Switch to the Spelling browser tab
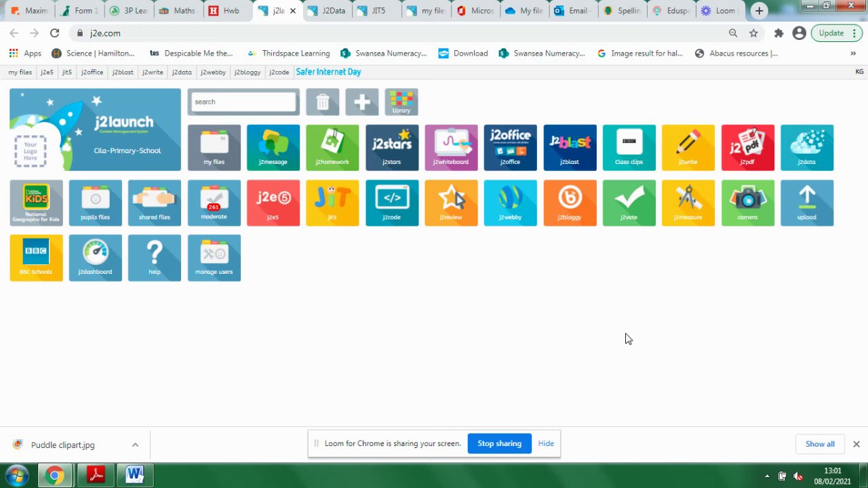The height and width of the screenshot is (488, 868). pos(623,11)
